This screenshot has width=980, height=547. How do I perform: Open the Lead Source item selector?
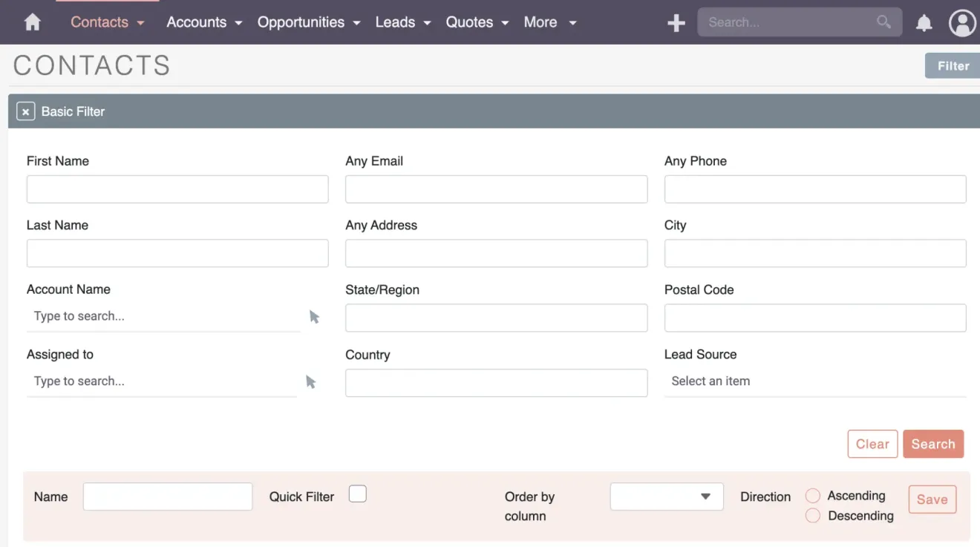(814, 381)
